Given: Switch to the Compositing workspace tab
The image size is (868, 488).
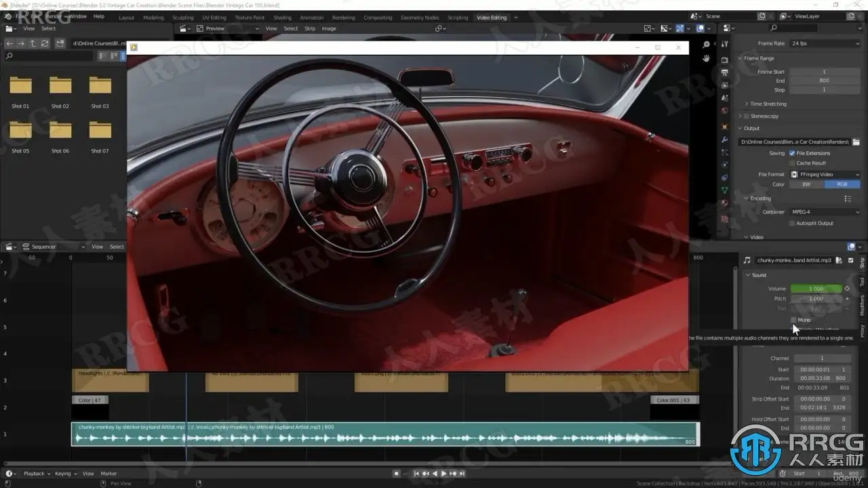Looking at the screenshot, I should pos(378,18).
